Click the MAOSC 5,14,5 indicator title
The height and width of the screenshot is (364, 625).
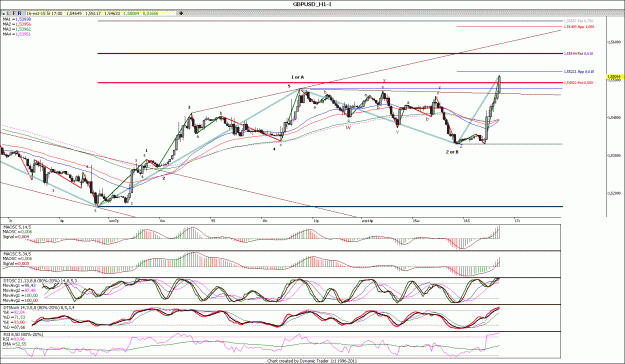click(17, 227)
